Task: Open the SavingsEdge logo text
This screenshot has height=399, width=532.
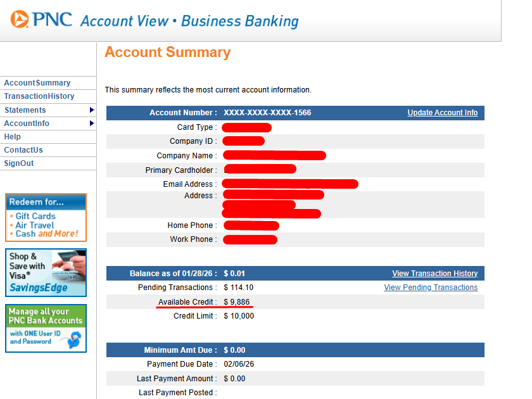Action: (38, 288)
